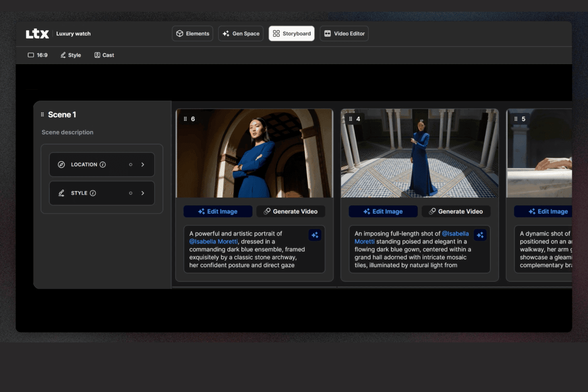Click the sparkle enhance icon in shot 6 prompt
This screenshot has height=392, width=588.
pyautogui.click(x=315, y=235)
